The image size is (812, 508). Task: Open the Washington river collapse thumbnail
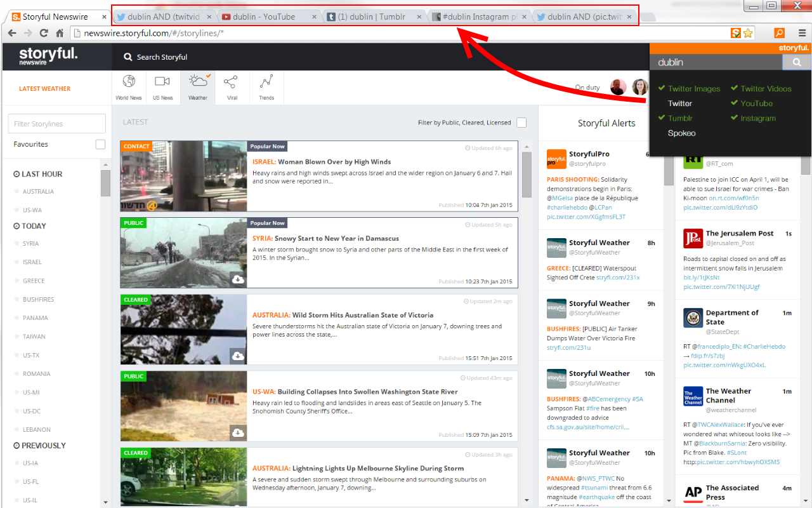click(x=183, y=406)
